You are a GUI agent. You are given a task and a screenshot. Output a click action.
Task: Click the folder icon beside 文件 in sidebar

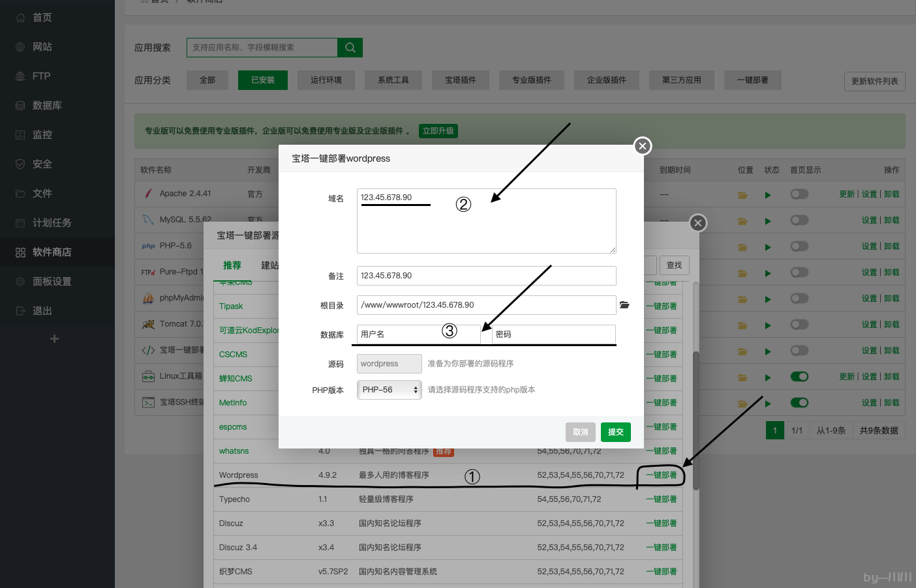(20, 194)
